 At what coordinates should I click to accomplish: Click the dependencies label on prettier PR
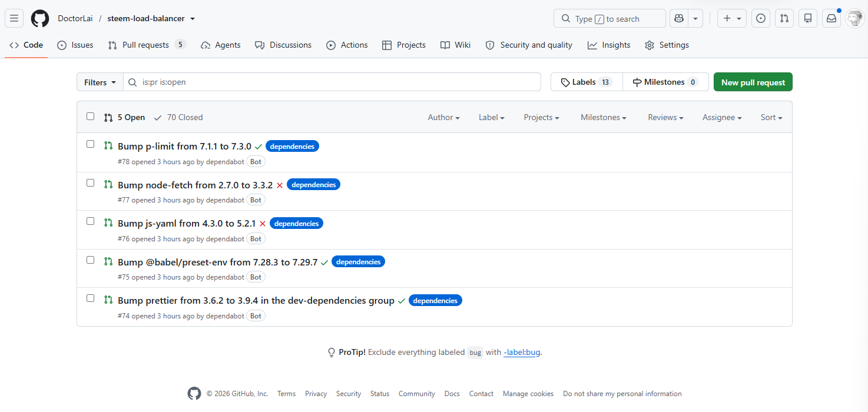(x=435, y=300)
